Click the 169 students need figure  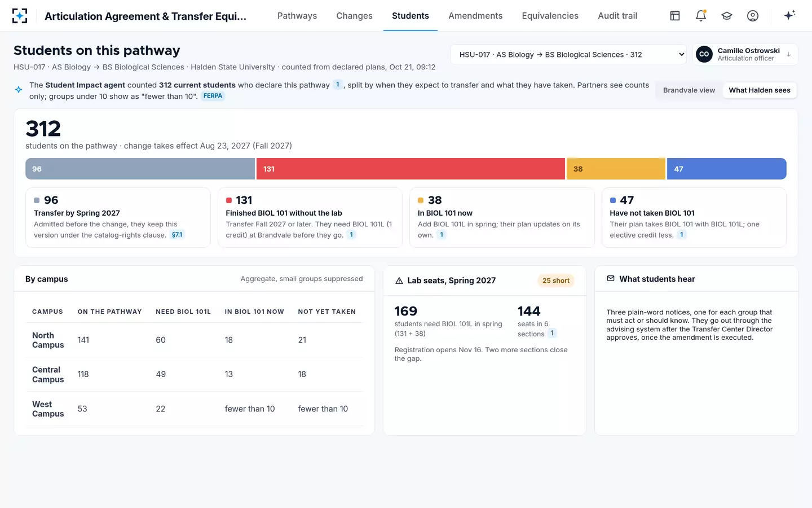406,311
